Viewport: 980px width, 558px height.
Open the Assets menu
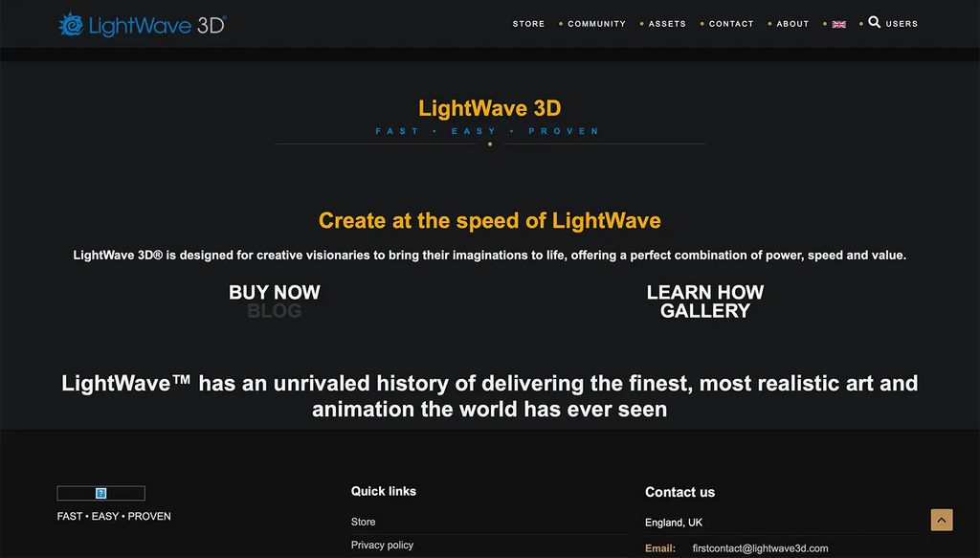[x=667, y=24]
